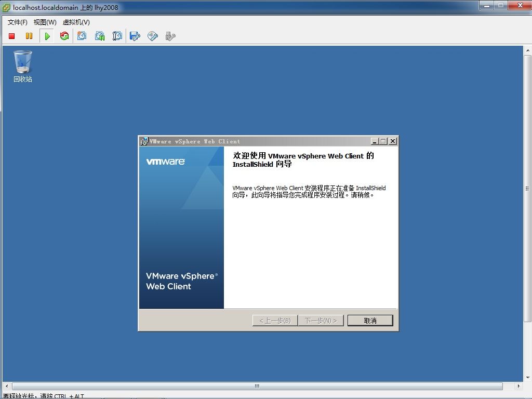Click the disabled 上一步(B) button
This screenshot has width=532, height=399.
pyautogui.click(x=275, y=321)
